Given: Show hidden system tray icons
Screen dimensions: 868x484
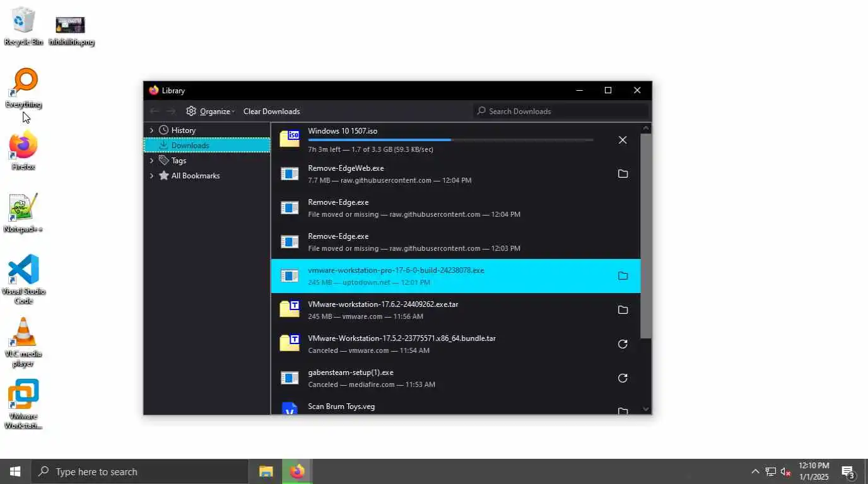Looking at the screenshot, I should pyautogui.click(x=755, y=471).
